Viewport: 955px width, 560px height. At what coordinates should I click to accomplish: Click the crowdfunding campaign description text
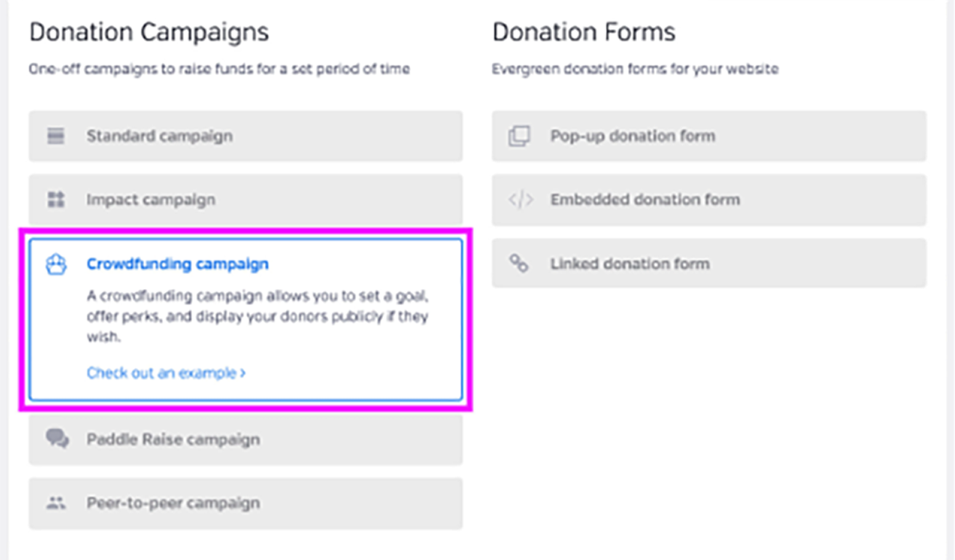click(258, 316)
